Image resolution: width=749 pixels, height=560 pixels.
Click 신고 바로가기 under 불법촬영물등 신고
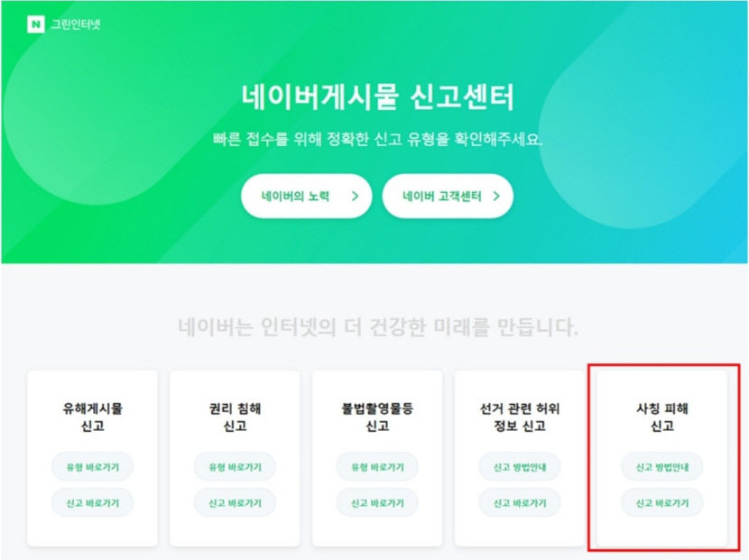377,502
